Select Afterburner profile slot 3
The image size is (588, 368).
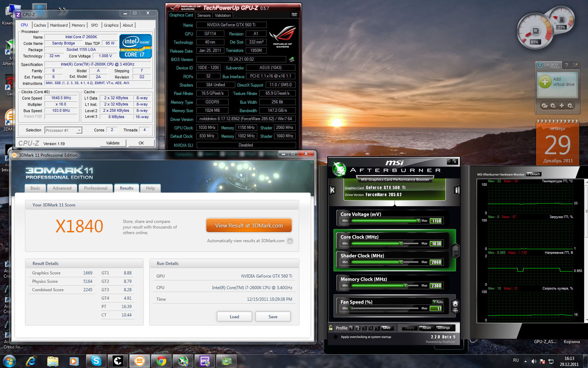364,328
